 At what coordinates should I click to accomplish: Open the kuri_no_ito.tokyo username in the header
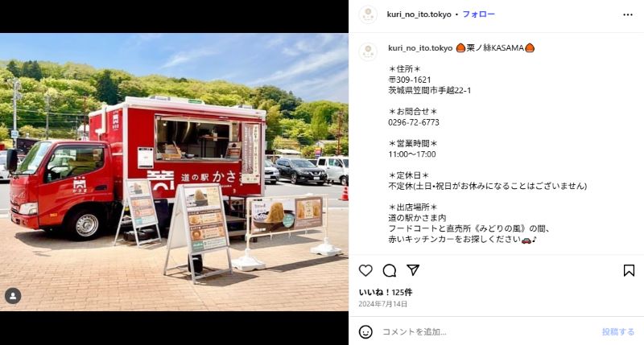[419, 14]
